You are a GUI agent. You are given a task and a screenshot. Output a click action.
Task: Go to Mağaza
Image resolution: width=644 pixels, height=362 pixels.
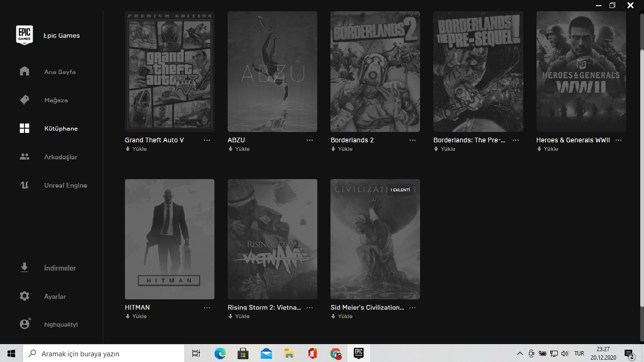point(56,100)
